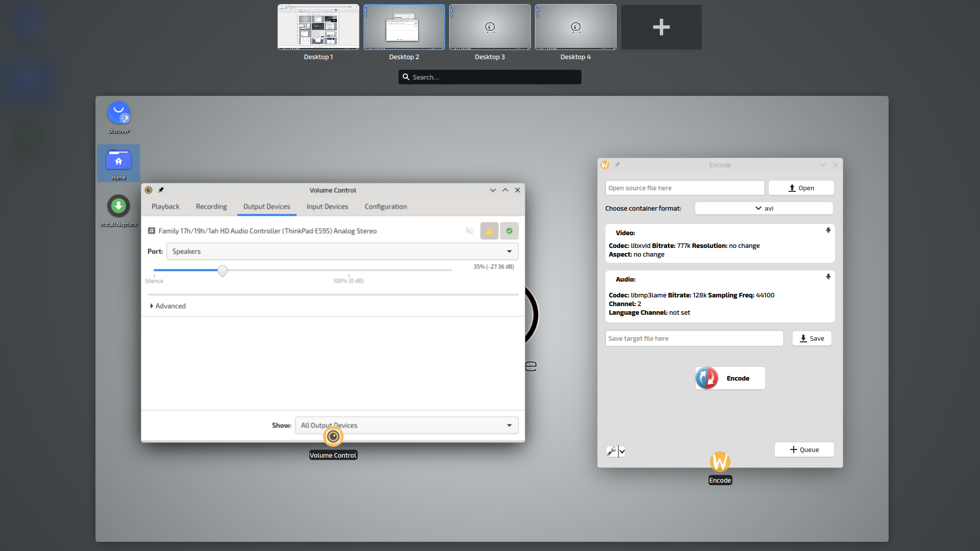The image size is (980, 551).
Task: Switch to the Playback tab
Action: [x=165, y=207]
